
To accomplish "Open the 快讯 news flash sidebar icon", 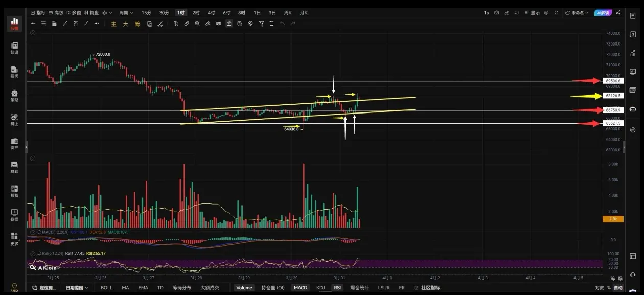I will [x=14, y=48].
